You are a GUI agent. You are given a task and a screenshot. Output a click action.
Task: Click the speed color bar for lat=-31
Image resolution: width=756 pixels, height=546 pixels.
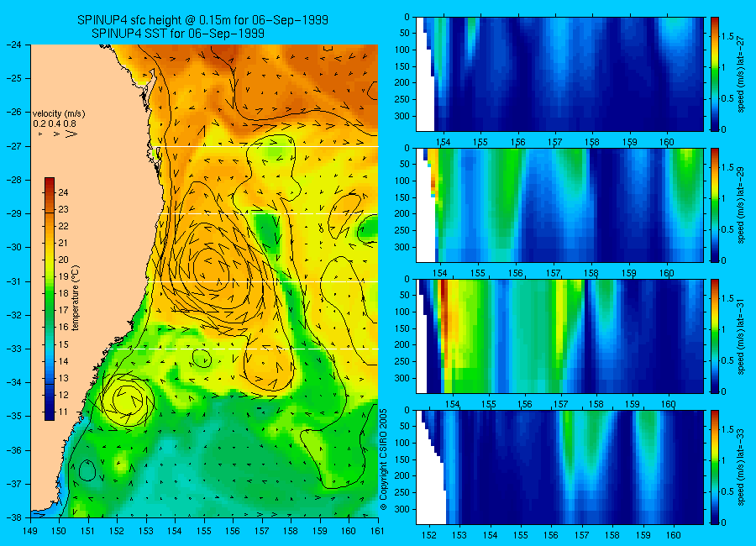[715, 336]
